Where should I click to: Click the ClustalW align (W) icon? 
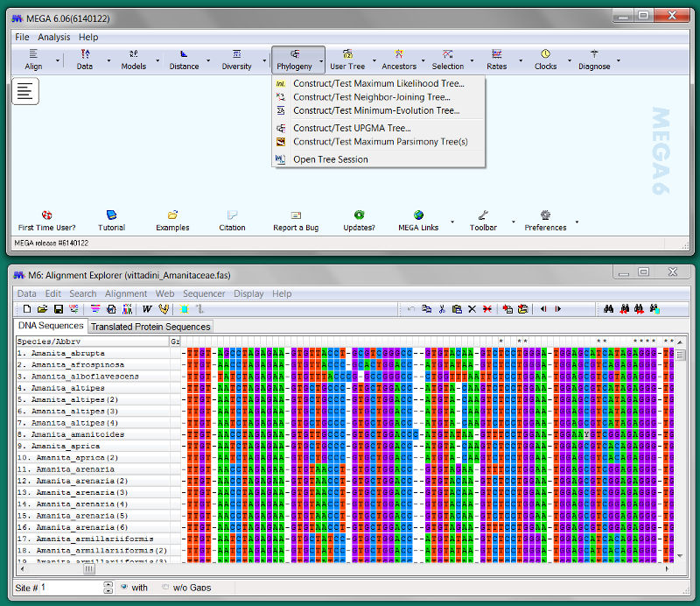(x=147, y=309)
